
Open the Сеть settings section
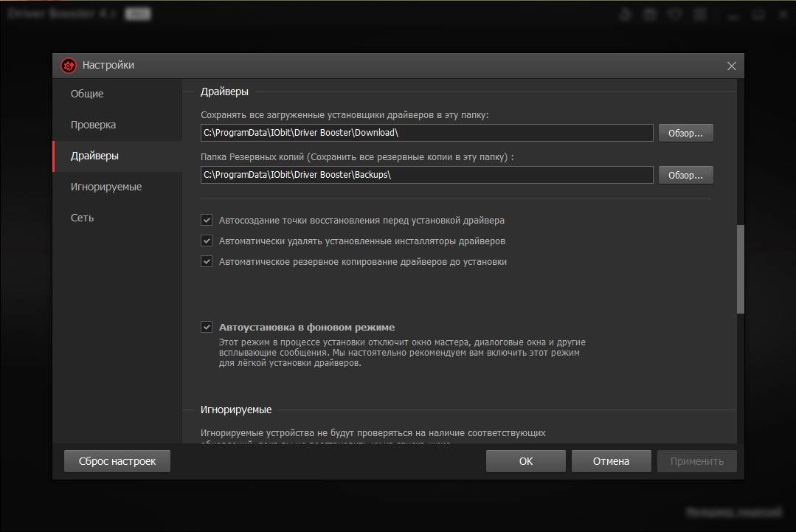[117, 218]
